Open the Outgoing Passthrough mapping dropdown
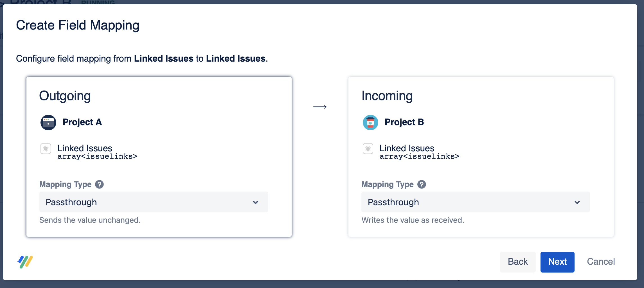The width and height of the screenshot is (644, 288). click(x=153, y=202)
